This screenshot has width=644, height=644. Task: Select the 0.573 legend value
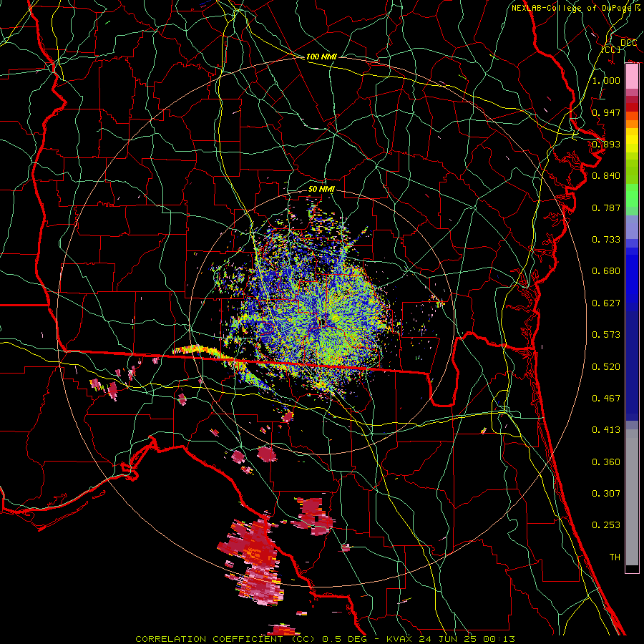point(606,335)
